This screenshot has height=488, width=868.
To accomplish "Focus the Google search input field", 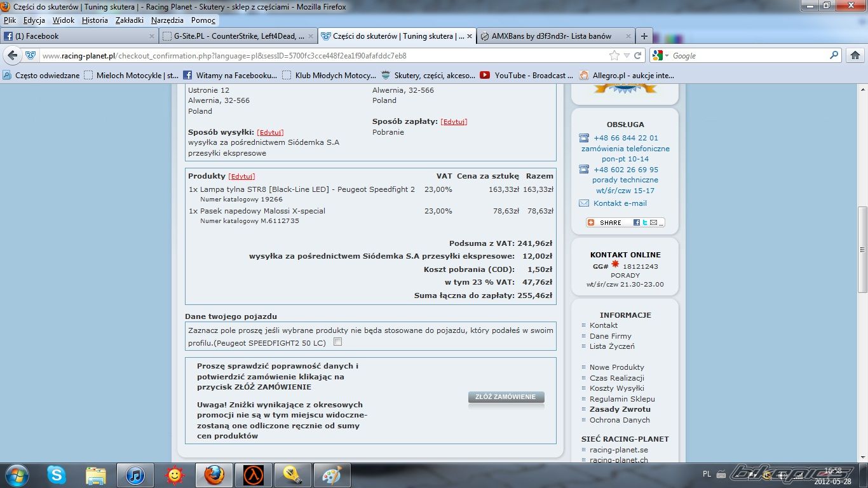I will (750, 56).
